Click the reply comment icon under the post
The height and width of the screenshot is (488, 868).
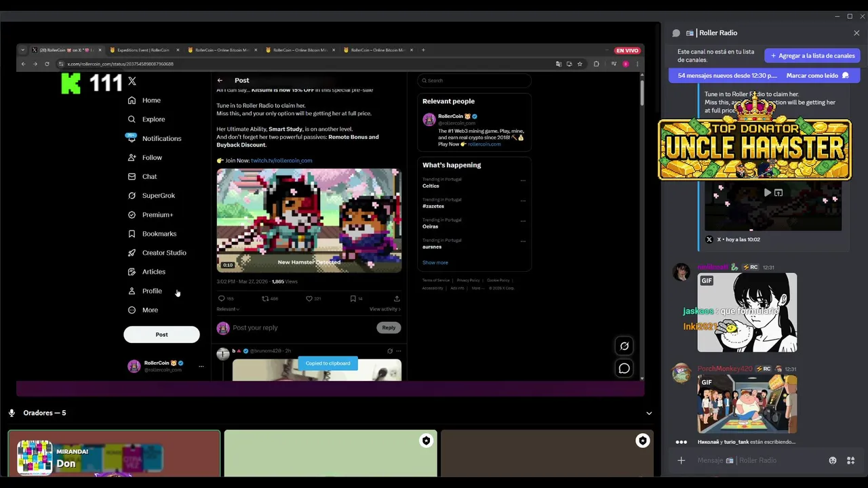point(221,298)
